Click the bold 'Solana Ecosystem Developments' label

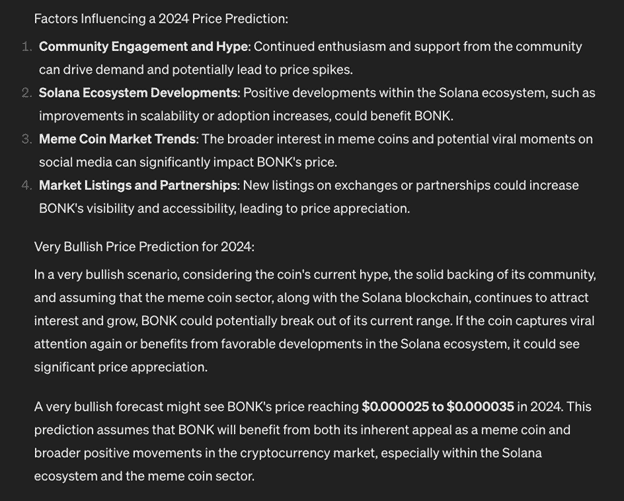138,93
